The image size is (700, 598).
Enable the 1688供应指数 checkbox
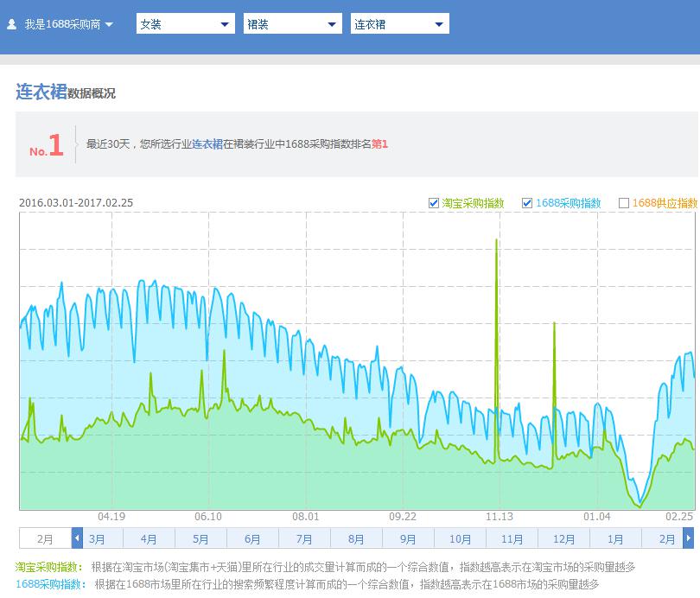point(624,203)
